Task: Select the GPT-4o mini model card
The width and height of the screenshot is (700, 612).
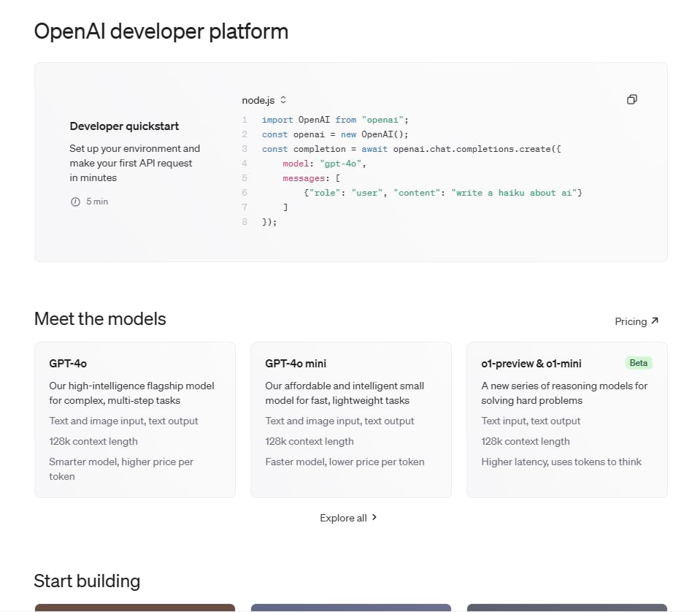Action: pyautogui.click(x=351, y=420)
